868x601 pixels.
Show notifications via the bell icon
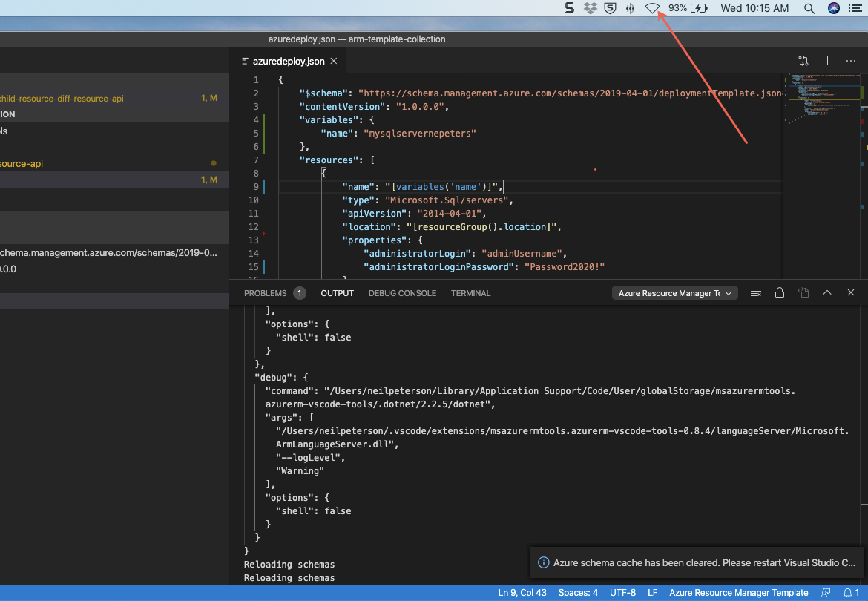pyautogui.click(x=846, y=592)
